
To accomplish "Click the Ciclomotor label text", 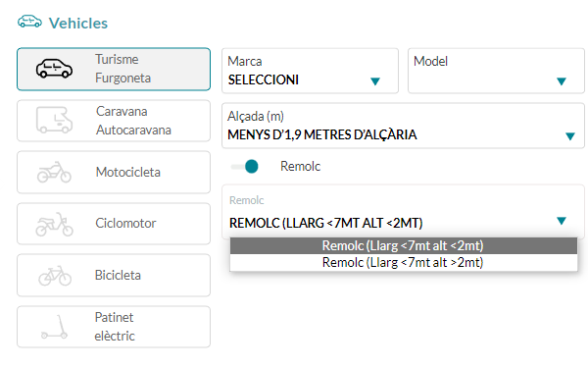I will coord(125,223).
